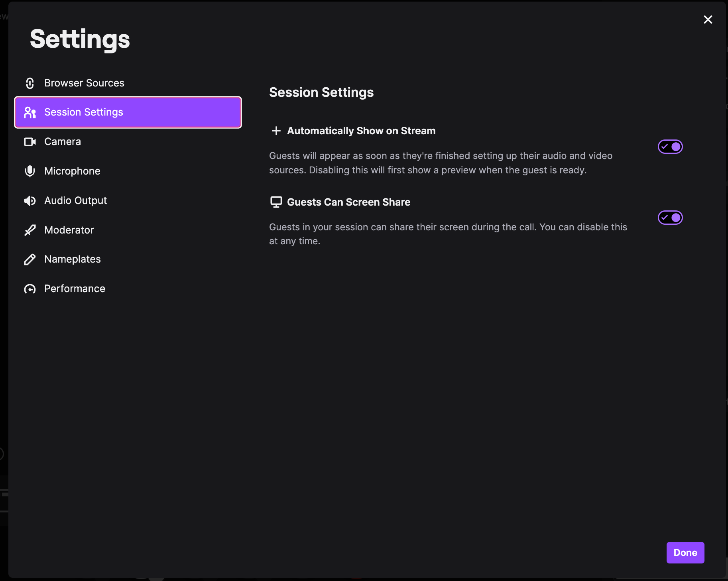Select the Camera icon in sidebar
The height and width of the screenshot is (581, 728).
pos(30,142)
